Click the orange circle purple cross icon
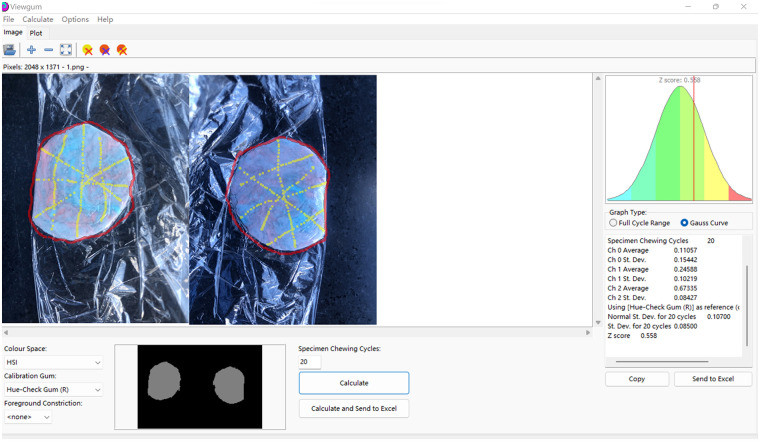760x441 pixels. [x=105, y=50]
